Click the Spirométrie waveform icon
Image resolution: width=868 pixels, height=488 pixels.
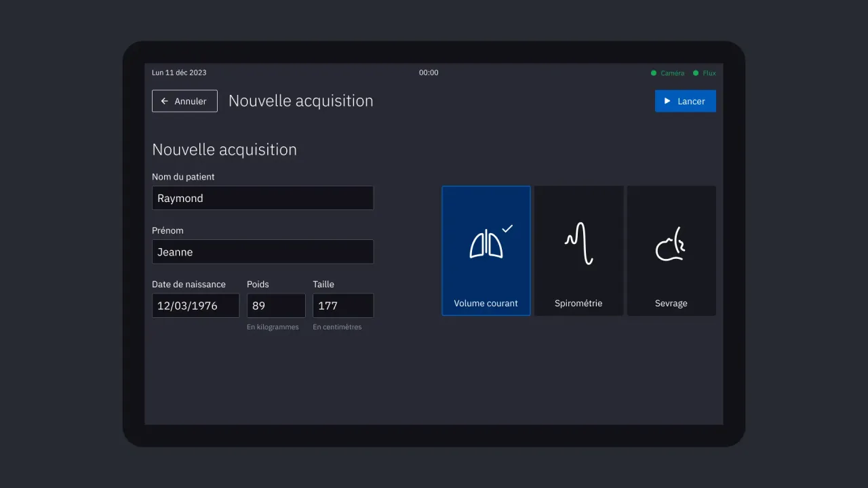coord(578,243)
